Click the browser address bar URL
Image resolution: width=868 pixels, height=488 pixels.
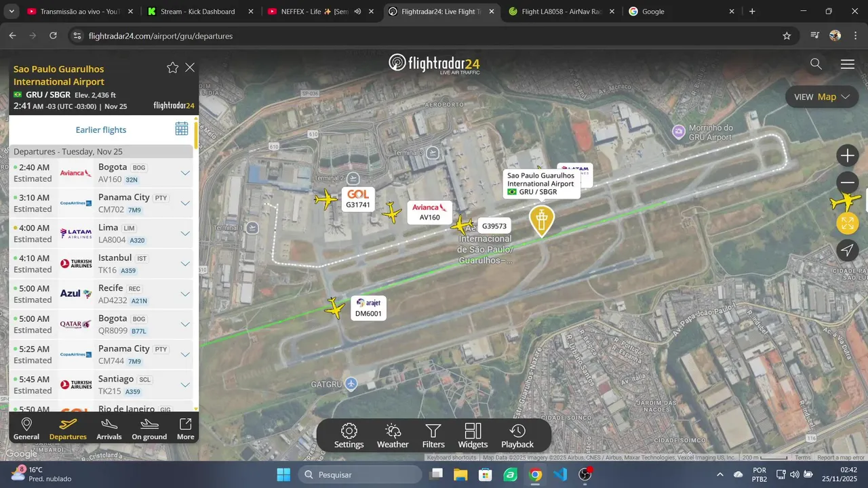tap(161, 36)
